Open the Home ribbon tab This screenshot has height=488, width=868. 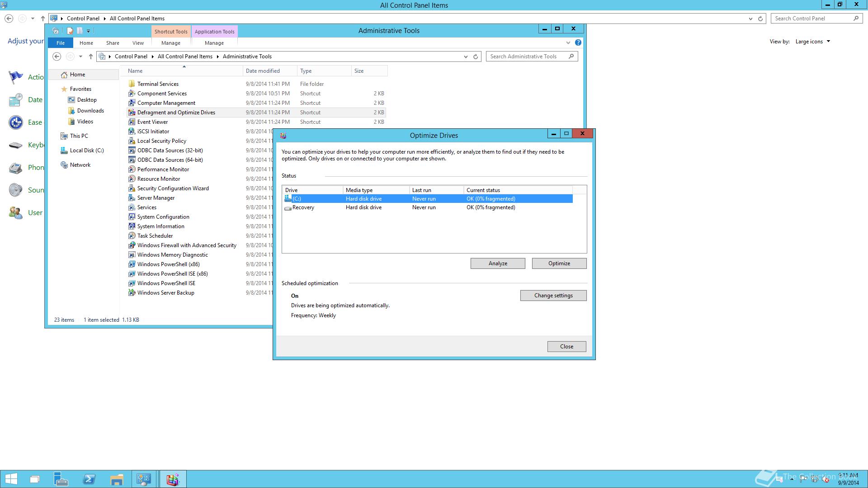pyautogui.click(x=86, y=43)
